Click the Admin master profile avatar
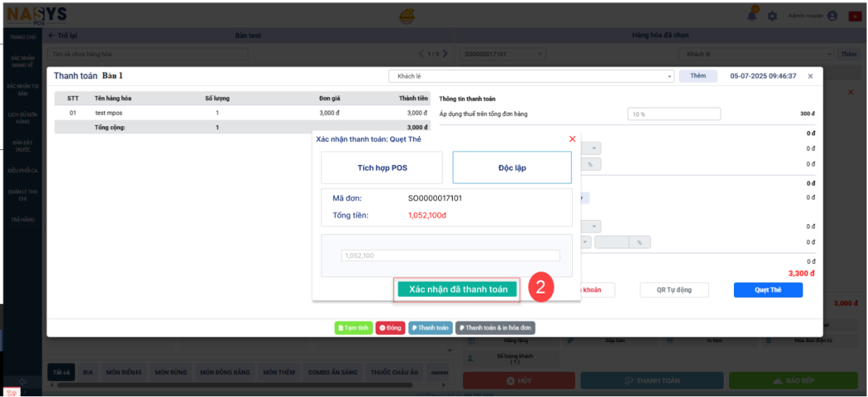Screen dimensions: 868x397 833,16
